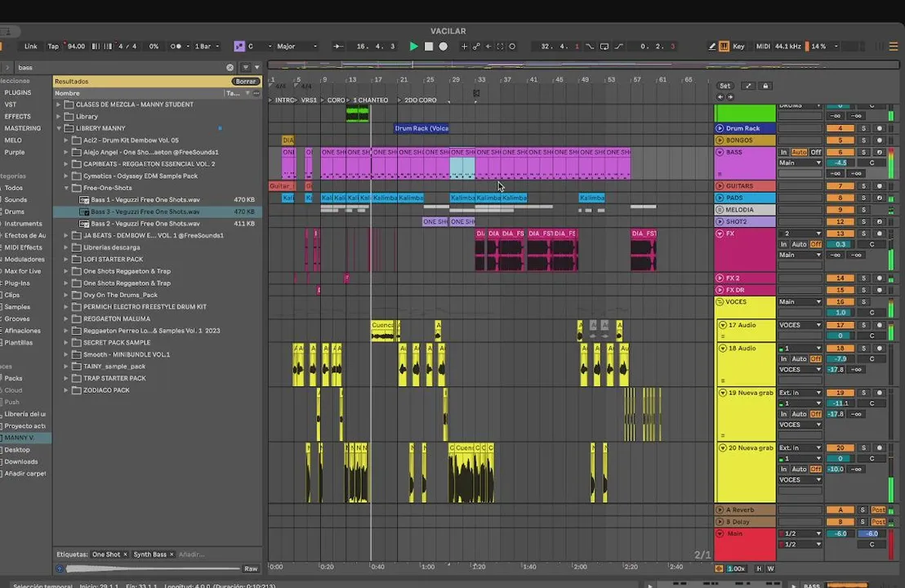Image resolution: width=905 pixels, height=588 pixels.
Task: Open Key map mode
Action: pyautogui.click(x=738, y=47)
